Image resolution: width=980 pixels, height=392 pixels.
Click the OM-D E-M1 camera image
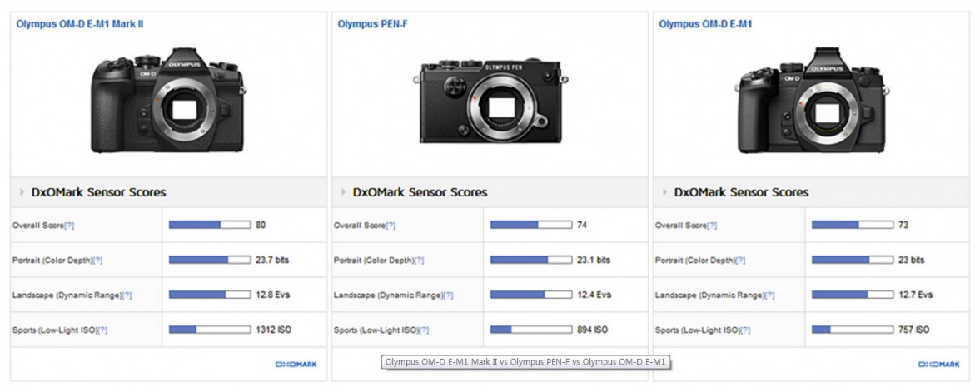coord(812,100)
